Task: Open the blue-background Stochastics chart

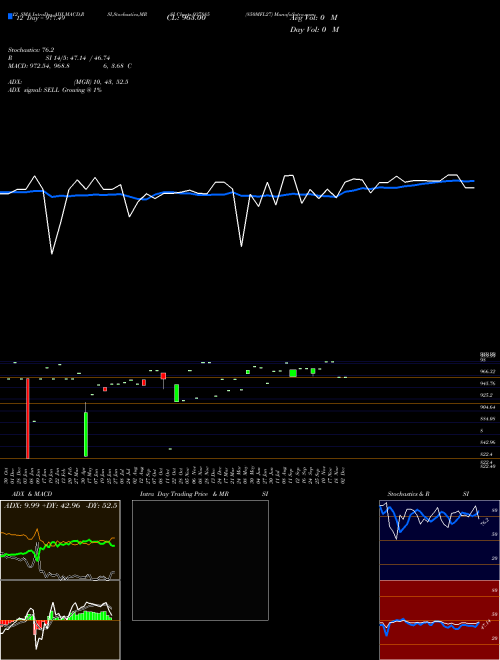Action: (439, 540)
